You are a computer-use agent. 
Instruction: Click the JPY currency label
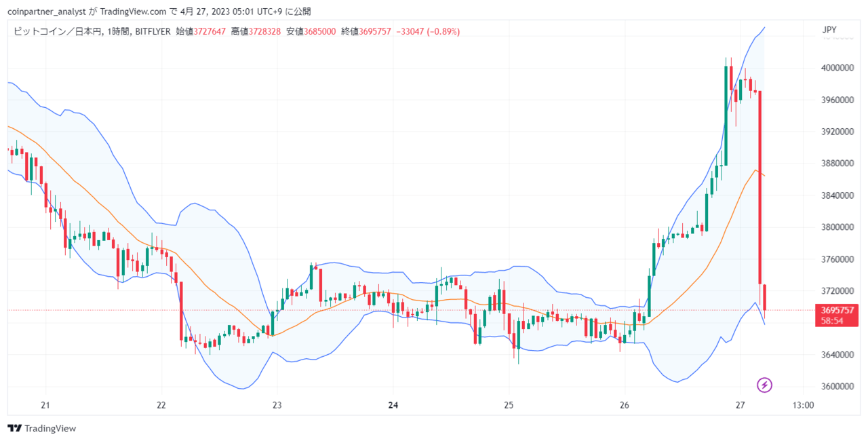pos(829,30)
